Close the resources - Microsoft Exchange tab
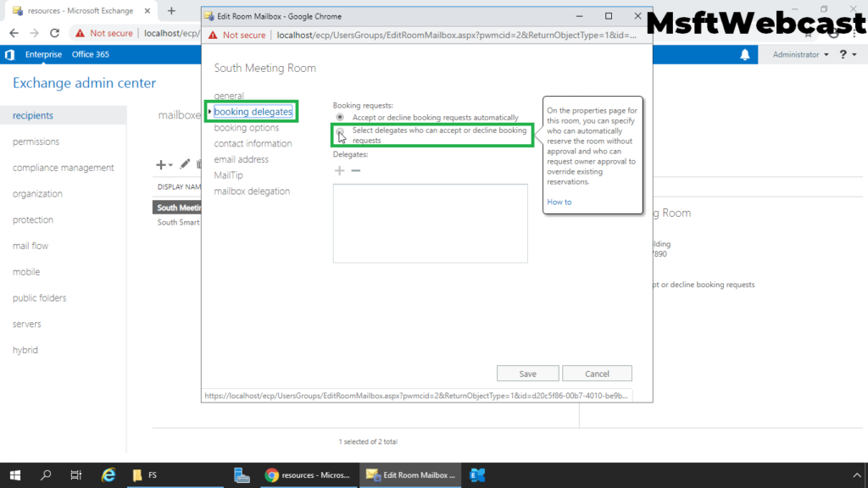Image resolution: width=868 pixels, height=488 pixels. coord(147,10)
